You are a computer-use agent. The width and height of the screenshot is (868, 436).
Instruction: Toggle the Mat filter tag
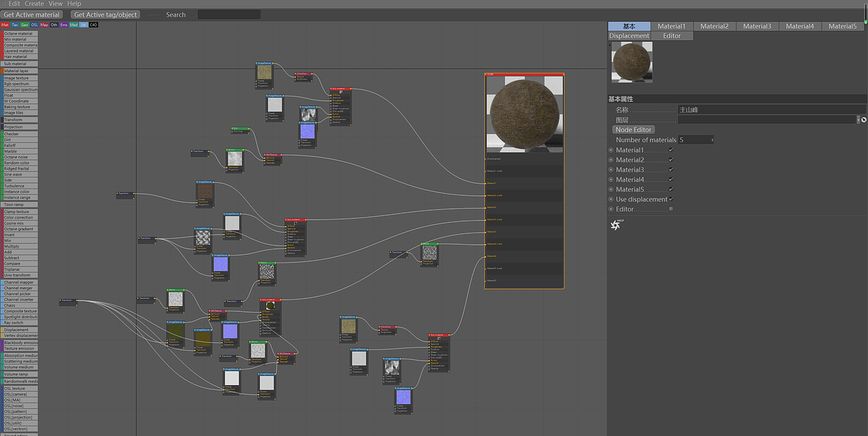[x=5, y=24]
